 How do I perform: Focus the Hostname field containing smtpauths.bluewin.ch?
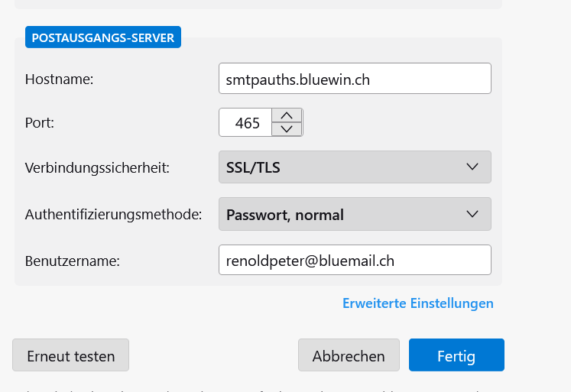(x=354, y=79)
